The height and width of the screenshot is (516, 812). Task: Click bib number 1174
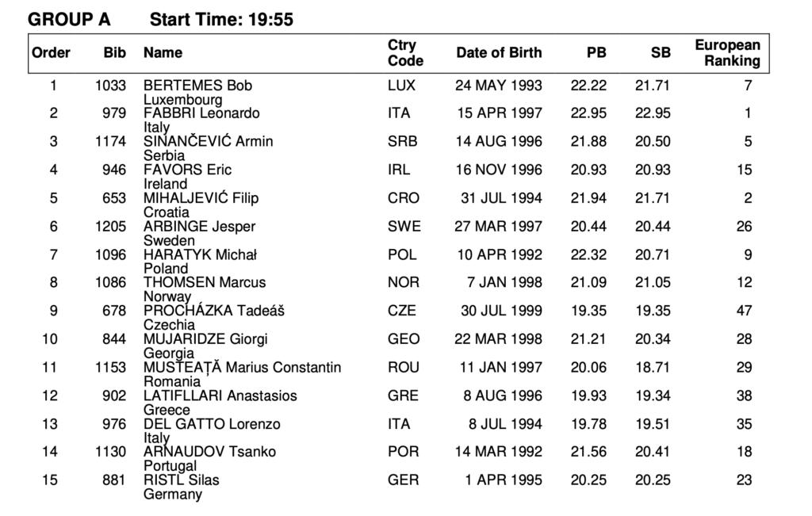click(x=110, y=142)
